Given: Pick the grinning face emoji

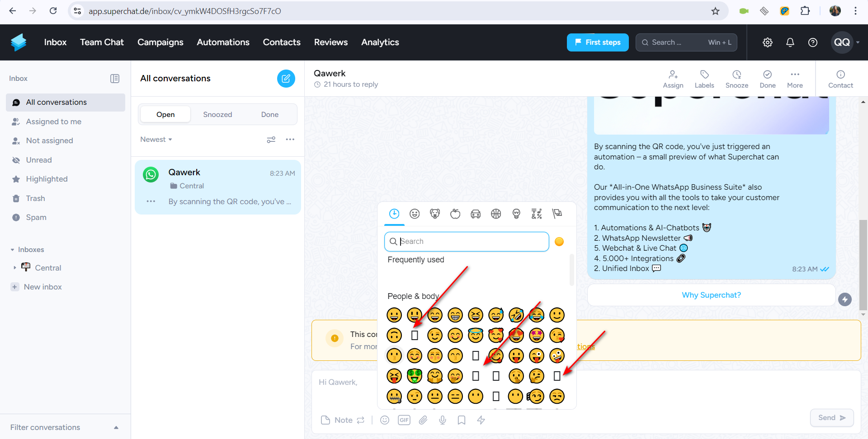Looking at the screenshot, I should pyautogui.click(x=394, y=315).
